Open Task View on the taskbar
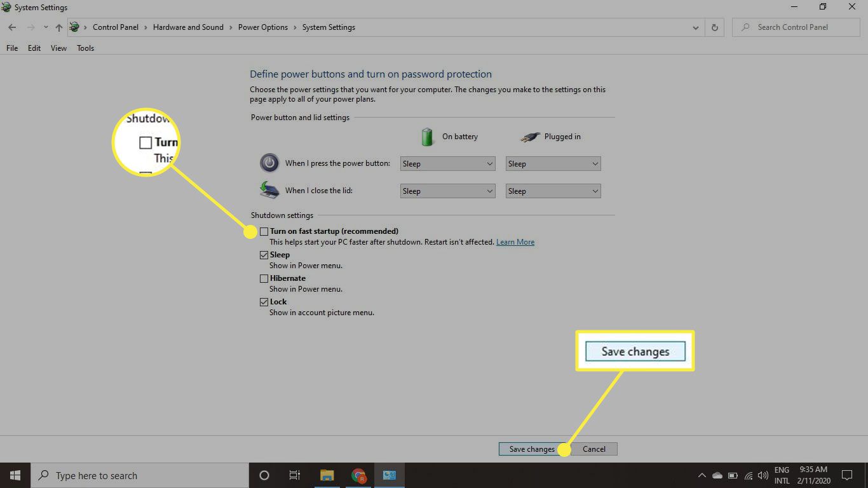Image resolution: width=868 pixels, height=488 pixels. click(295, 475)
